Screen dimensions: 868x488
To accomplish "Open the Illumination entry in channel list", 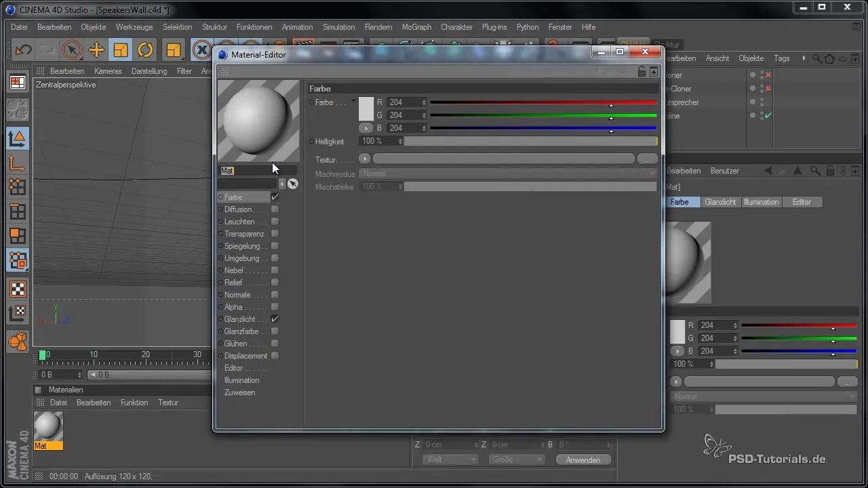I will click(242, 380).
